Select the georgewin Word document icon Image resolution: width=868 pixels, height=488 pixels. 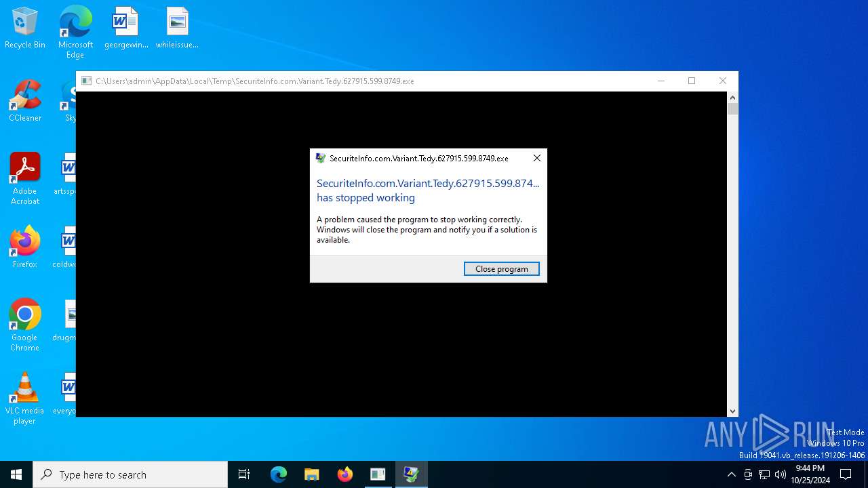coord(126,28)
